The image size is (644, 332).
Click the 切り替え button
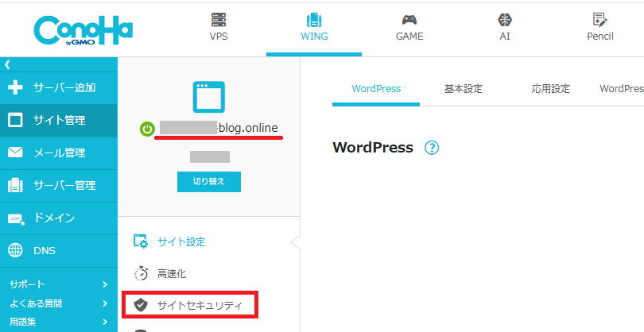pos(209,182)
